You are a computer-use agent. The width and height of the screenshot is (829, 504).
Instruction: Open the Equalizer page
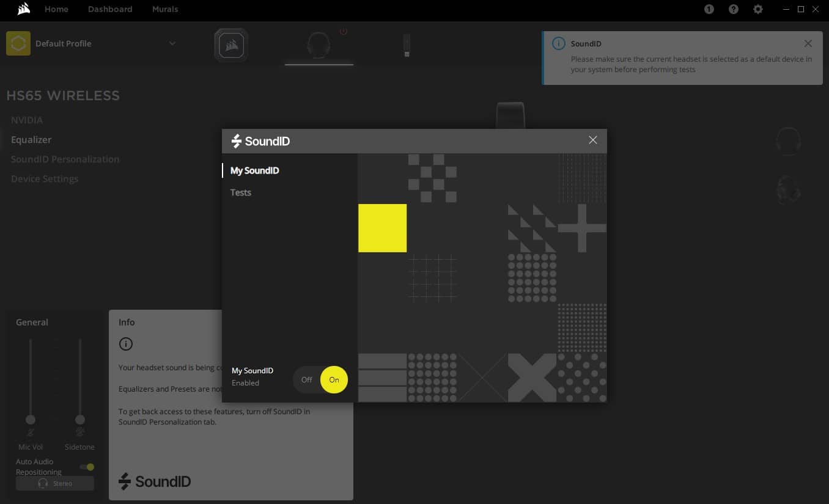click(x=31, y=140)
